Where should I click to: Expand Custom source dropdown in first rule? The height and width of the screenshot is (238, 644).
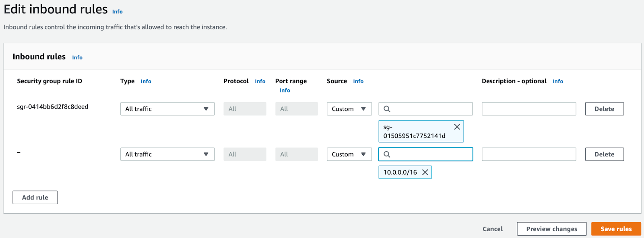[x=349, y=109]
